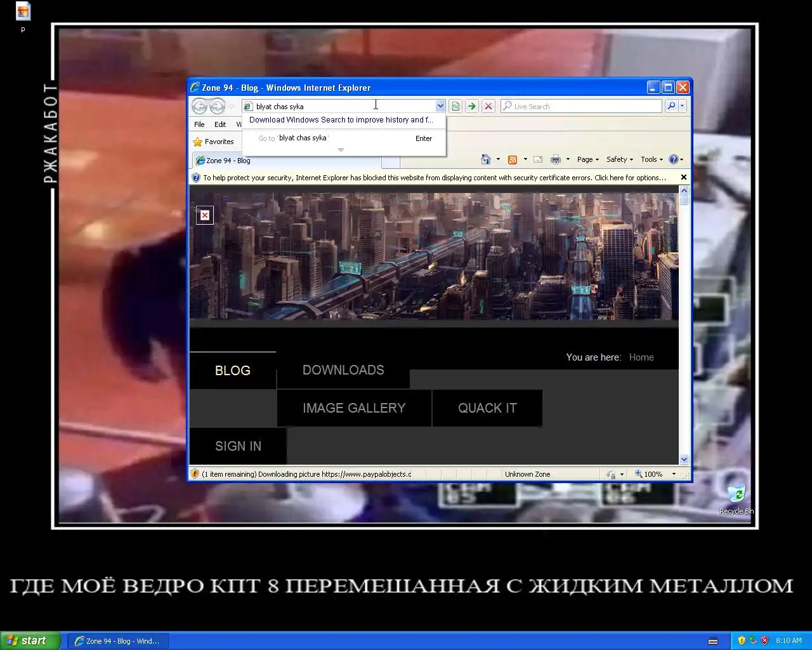Viewport: 812px width, 650px height.
Task: Open the File menu
Action: coord(199,124)
